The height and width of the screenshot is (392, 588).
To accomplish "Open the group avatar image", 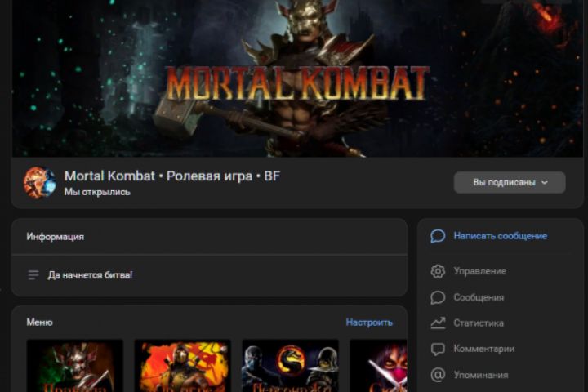I will (40, 183).
